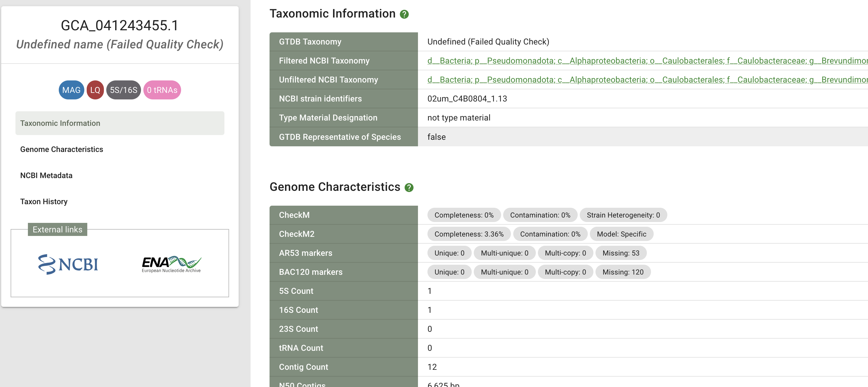Click the red LQ badge

[x=95, y=90]
